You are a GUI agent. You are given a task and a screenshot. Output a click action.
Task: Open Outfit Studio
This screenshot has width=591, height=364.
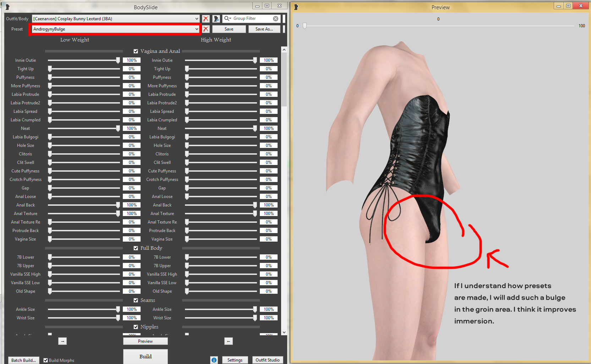[x=268, y=360]
